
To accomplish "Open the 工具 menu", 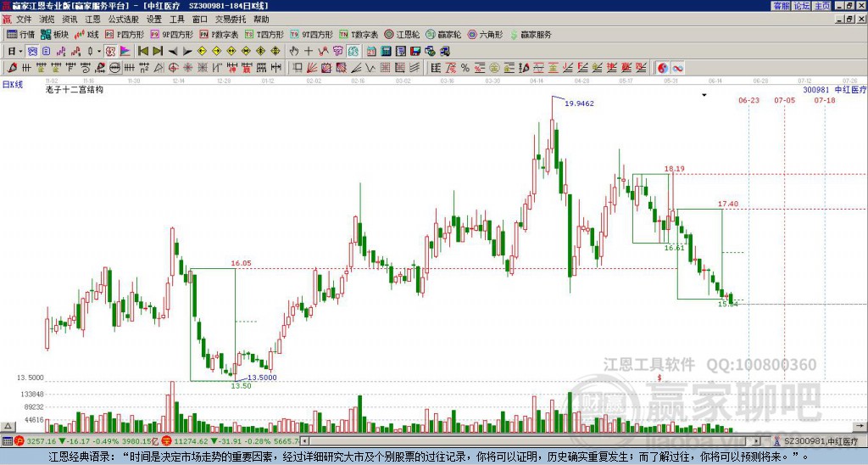I will coord(176,20).
